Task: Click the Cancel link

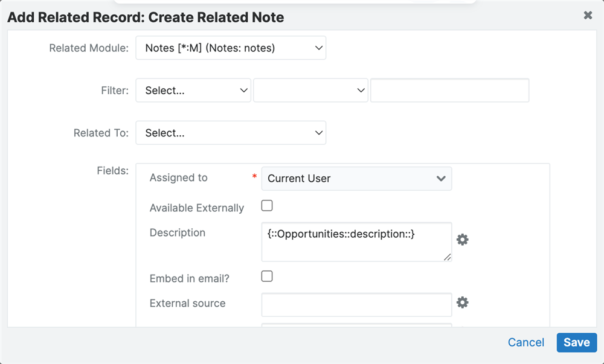Action: [x=525, y=342]
